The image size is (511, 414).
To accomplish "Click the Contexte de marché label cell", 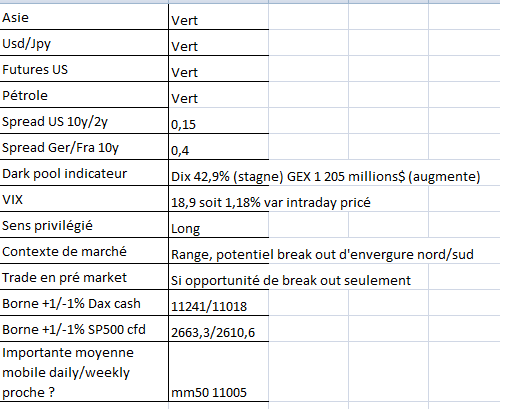I will coord(84,251).
